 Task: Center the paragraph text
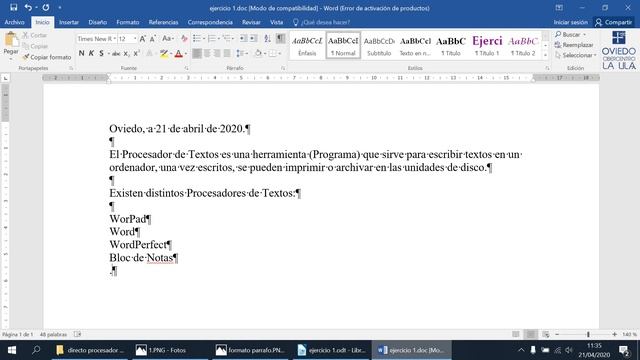click(207, 53)
